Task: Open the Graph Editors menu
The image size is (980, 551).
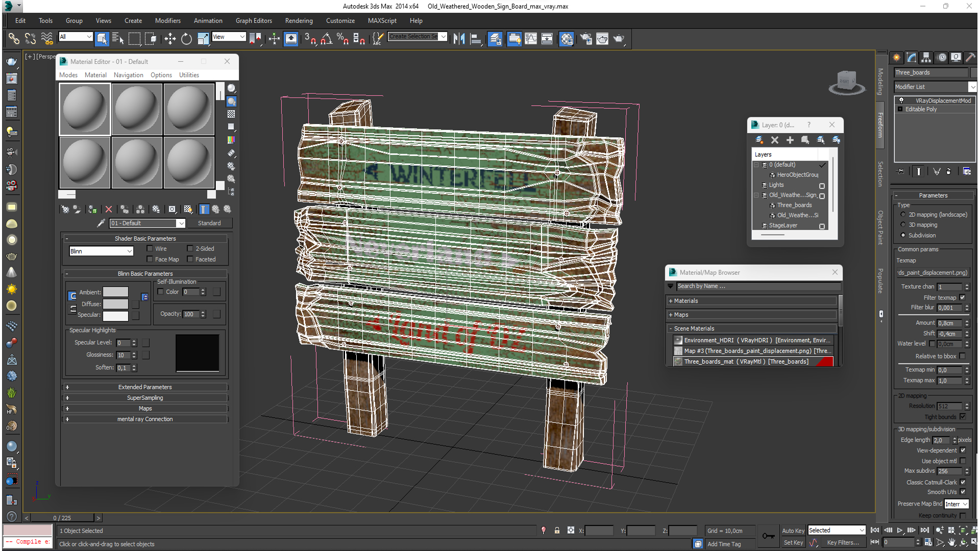Action: (254, 21)
